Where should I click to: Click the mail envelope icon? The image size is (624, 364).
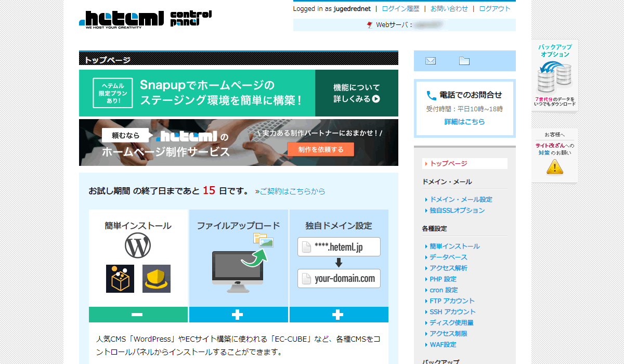coord(430,61)
